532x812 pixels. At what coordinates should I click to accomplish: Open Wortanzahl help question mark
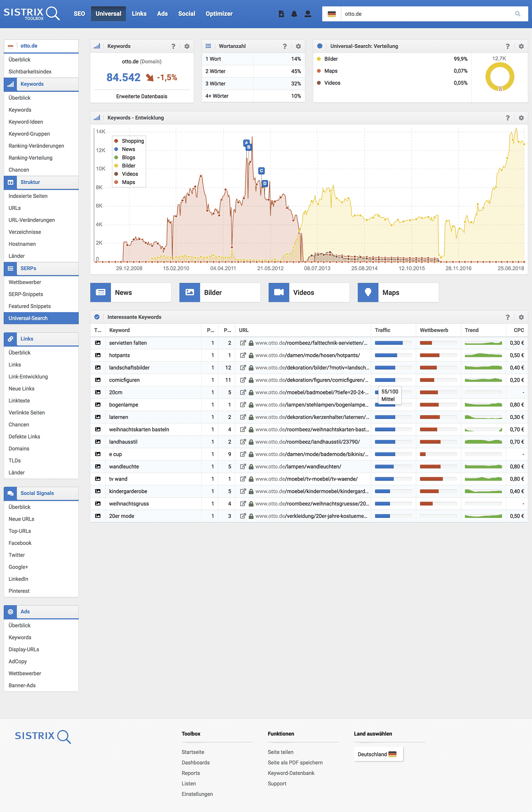click(285, 46)
